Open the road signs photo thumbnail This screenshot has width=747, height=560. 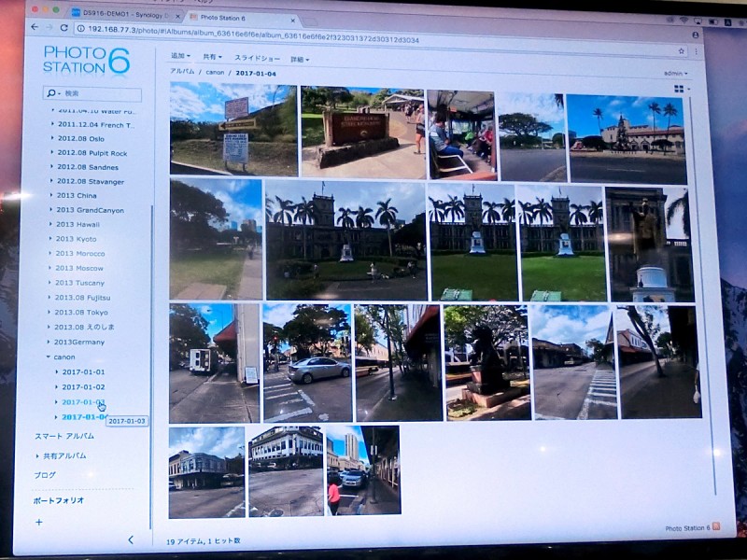pyautogui.click(x=233, y=130)
